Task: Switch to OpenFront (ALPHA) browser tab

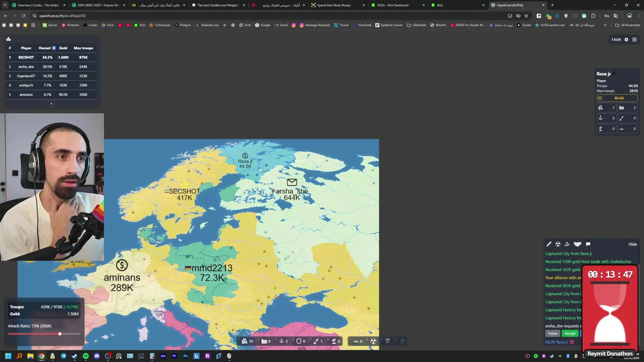Action: click(518, 5)
